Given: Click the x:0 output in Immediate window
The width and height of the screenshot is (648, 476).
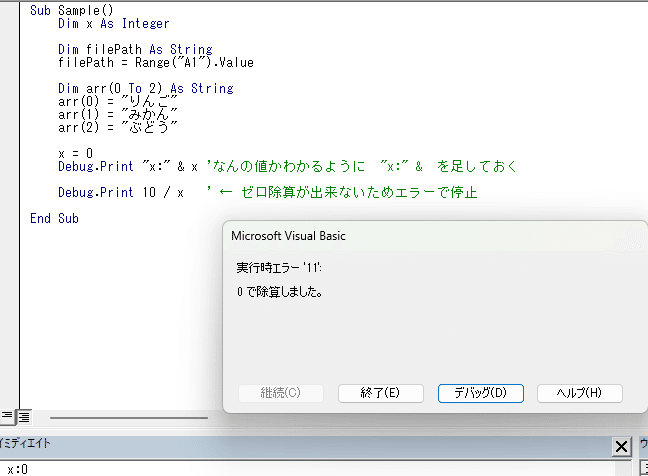Looking at the screenshot, I should pyautogui.click(x=17, y=469).
